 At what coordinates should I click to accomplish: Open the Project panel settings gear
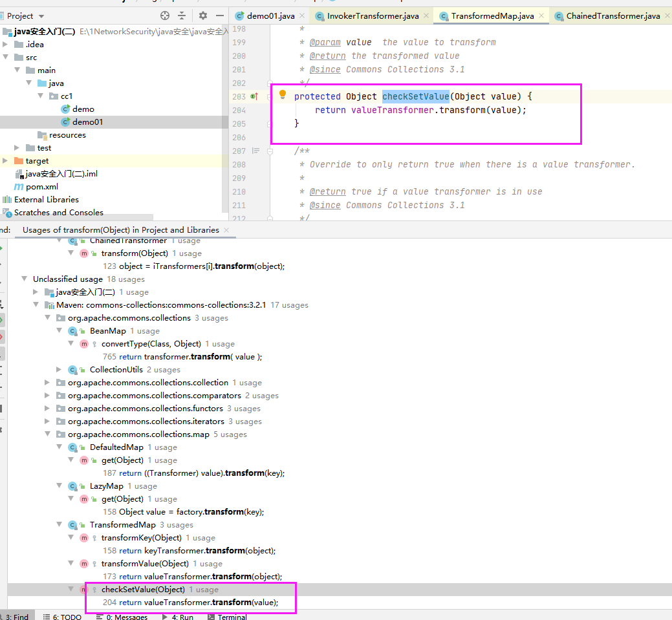click(203, 16)
